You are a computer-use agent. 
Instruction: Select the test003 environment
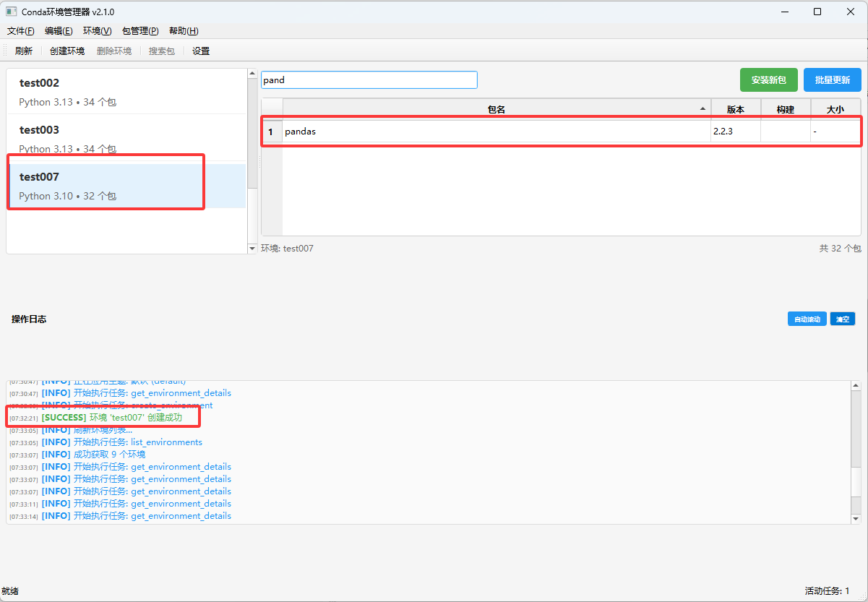pos(126,138)
